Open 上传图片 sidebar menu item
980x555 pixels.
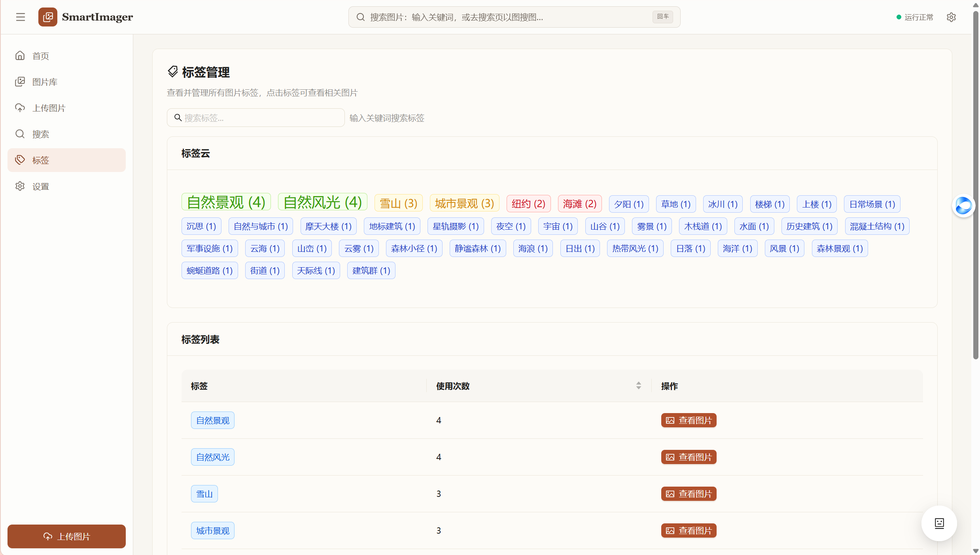66,108
